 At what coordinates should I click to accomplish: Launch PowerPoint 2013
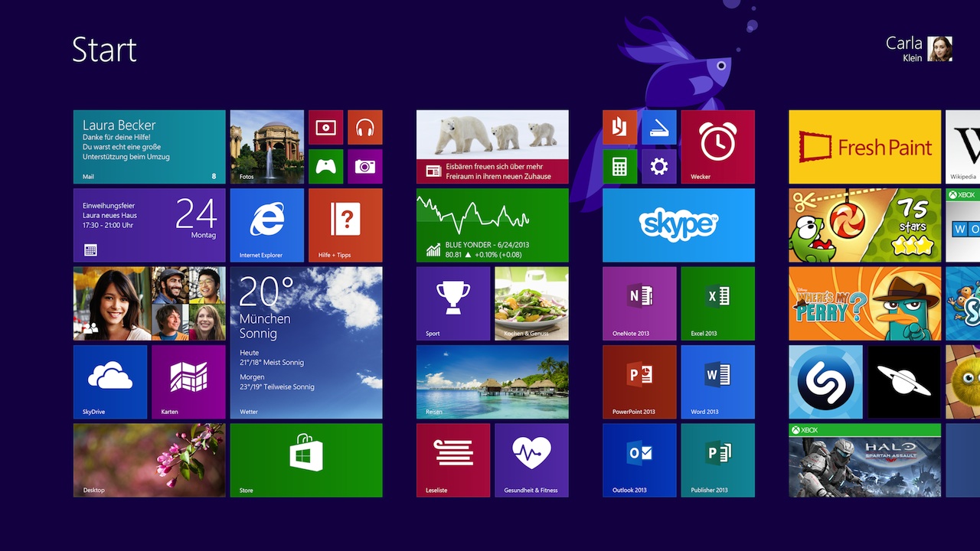(x=639, y=382)
